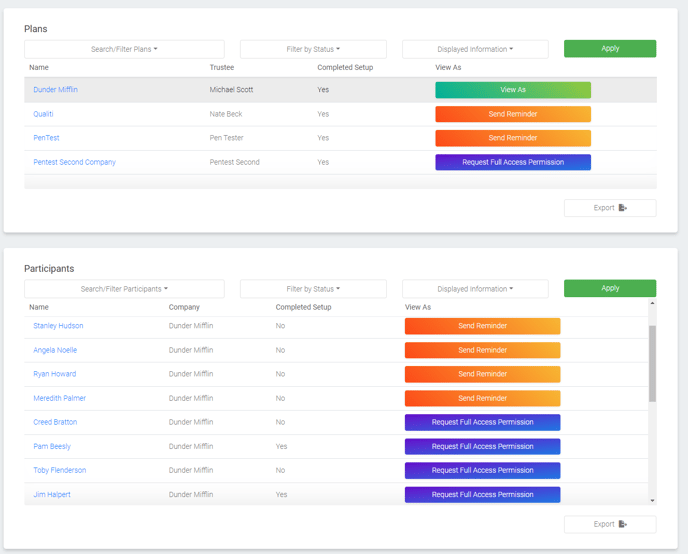Image resolution: width=688 pixels, height=554 pixels.
Task: Open Creed Bratton participant link
Action: (55, 422)
